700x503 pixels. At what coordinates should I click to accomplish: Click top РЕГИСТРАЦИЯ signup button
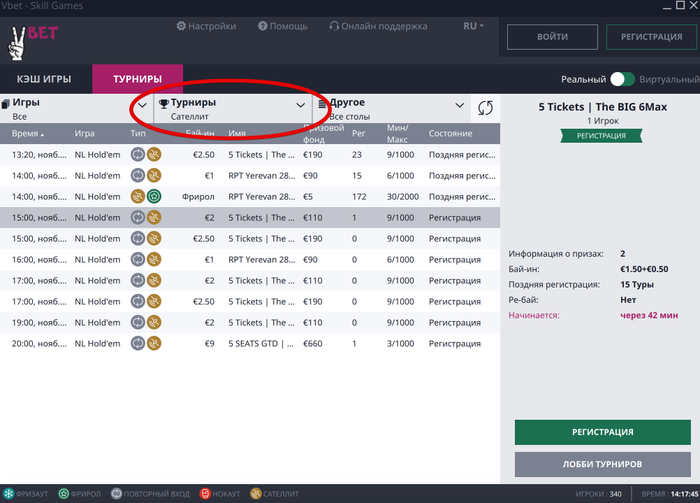[651, 37]
